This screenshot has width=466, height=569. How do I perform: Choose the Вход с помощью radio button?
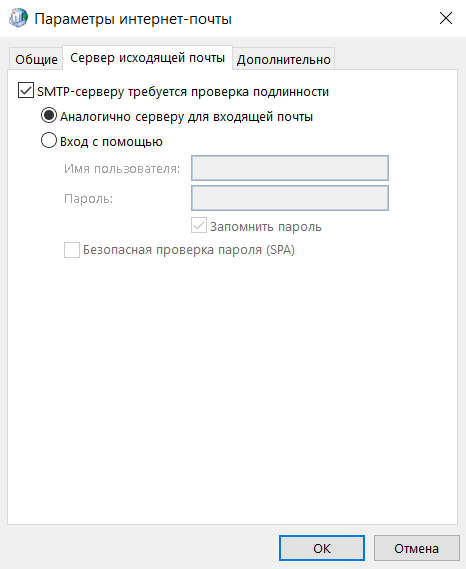[x=49, y=140]
